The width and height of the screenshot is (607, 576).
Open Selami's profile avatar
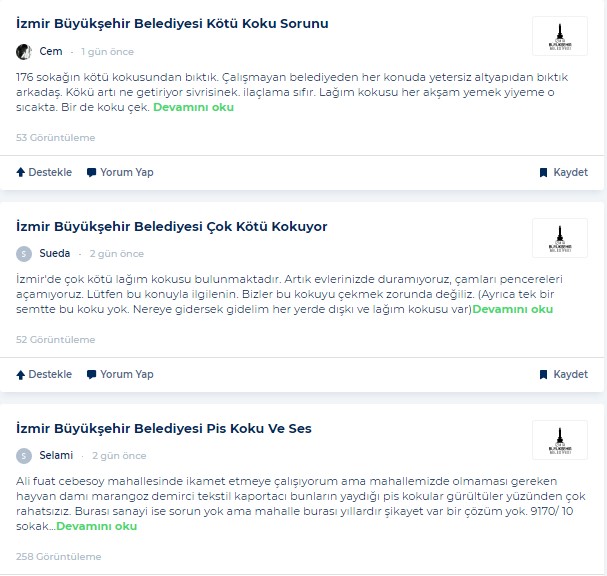(x=24, y=456)
